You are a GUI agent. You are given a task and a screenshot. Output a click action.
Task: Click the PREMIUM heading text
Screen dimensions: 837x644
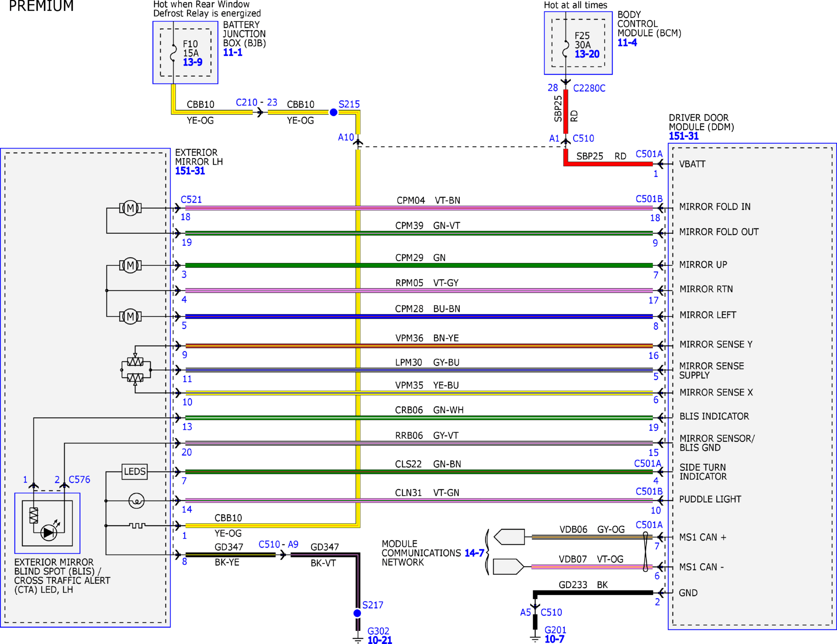(41, 6)
